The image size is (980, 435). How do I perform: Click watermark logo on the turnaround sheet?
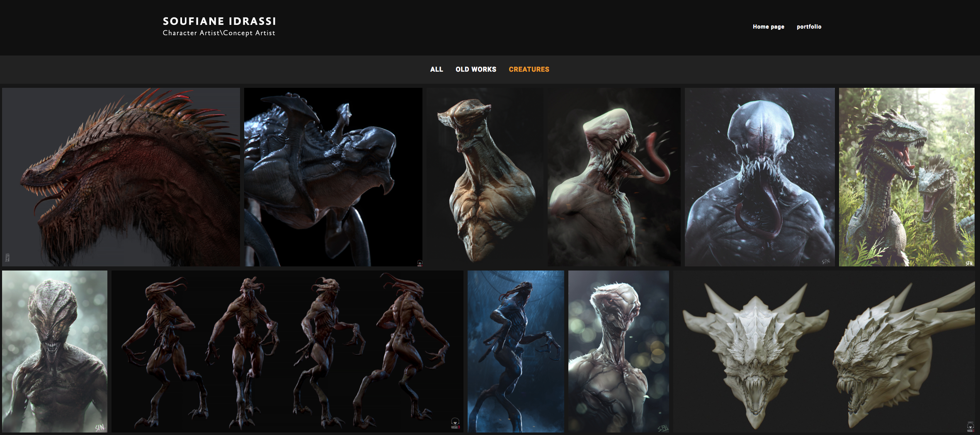[455, 423]
